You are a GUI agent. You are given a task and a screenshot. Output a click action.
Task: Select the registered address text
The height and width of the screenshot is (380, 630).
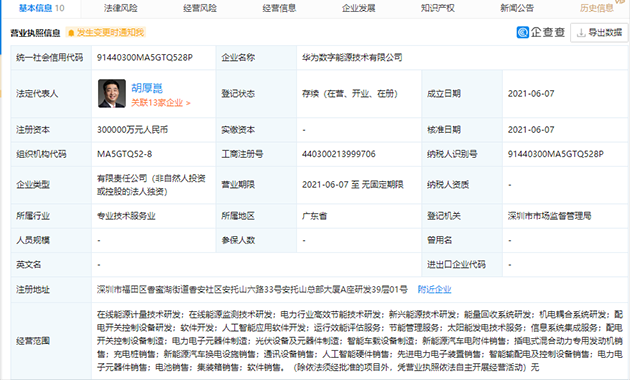pos(252,289)
